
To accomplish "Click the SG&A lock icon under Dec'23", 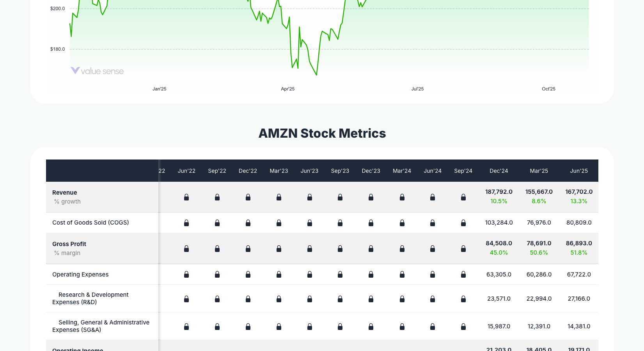I will (x=371, y=326).
